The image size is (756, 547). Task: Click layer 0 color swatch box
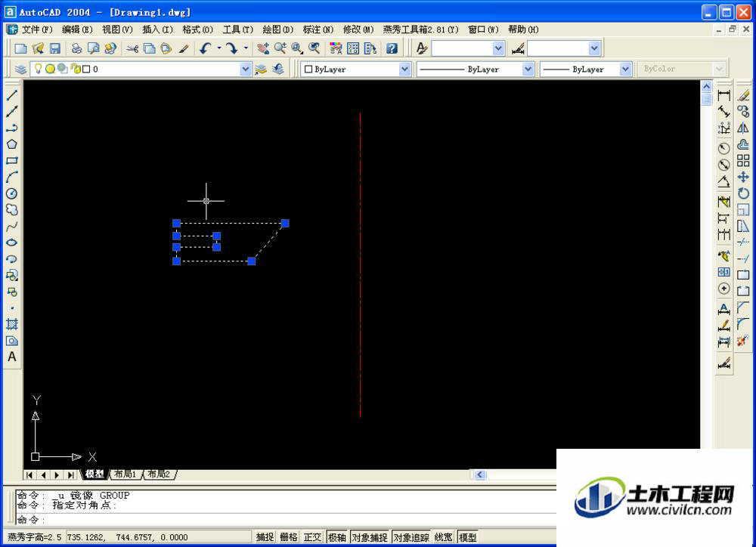[x=86, y=69]
